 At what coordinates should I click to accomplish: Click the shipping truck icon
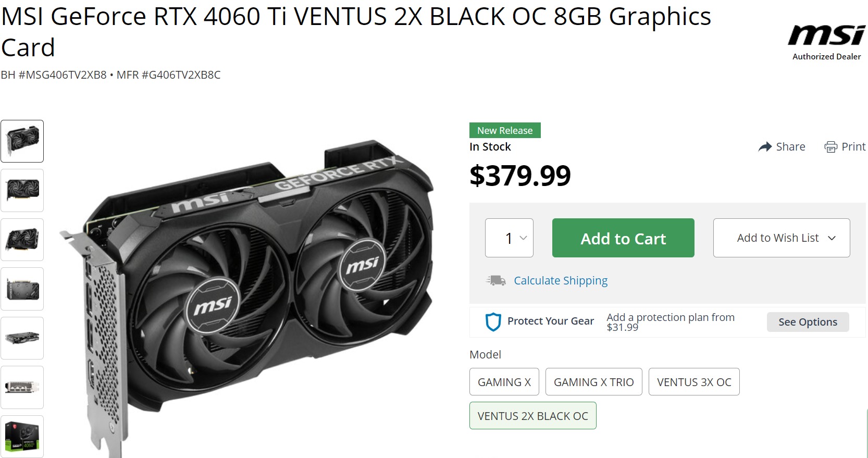pos(496,281)
